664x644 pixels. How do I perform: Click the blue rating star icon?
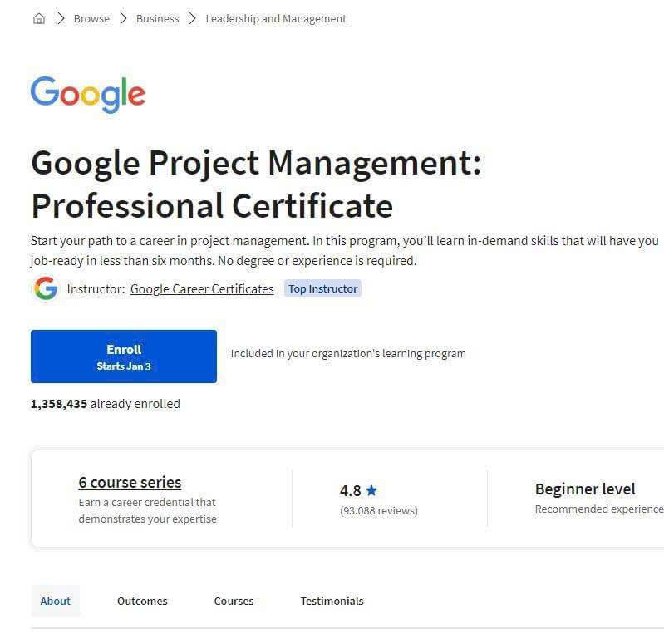371,490
